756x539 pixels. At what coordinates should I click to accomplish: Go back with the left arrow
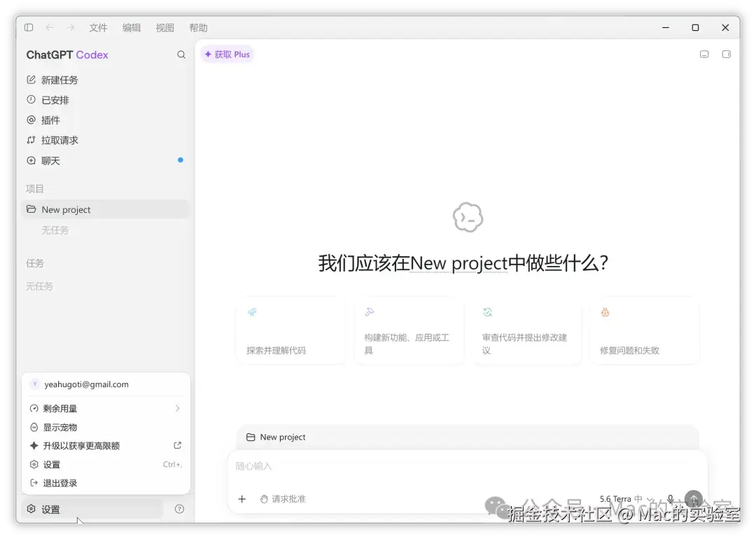tap(50, 27)
